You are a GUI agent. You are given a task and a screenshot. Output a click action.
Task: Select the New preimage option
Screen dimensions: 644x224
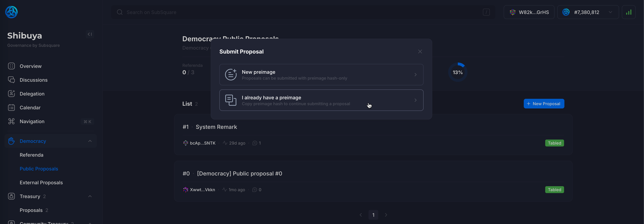(321, 75)
